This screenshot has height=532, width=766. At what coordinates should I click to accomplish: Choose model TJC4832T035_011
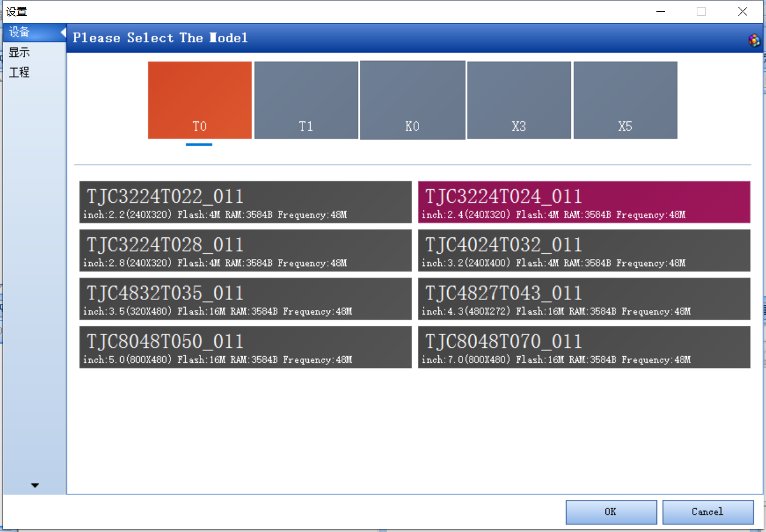246,299
